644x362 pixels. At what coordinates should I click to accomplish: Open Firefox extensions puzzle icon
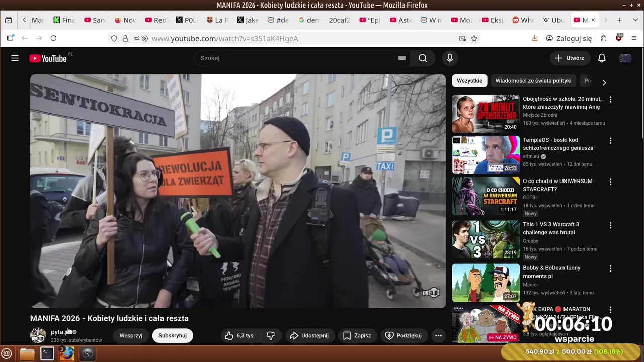point(603,38)
